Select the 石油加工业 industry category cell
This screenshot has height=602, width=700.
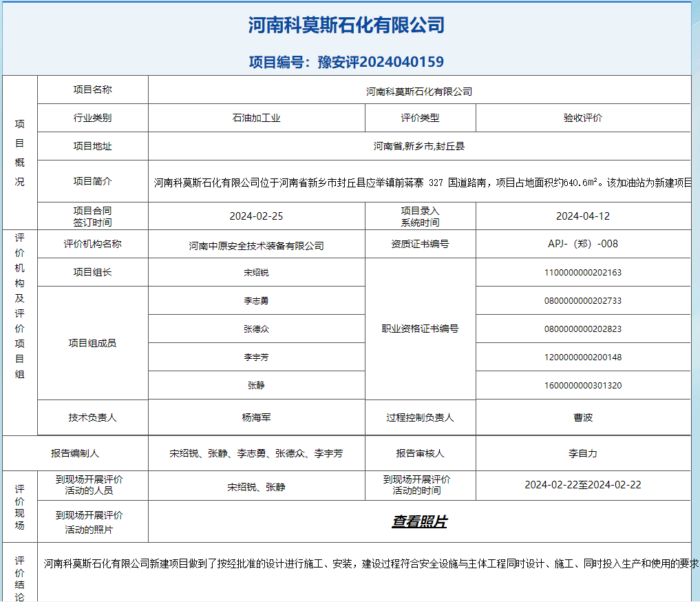256,118
